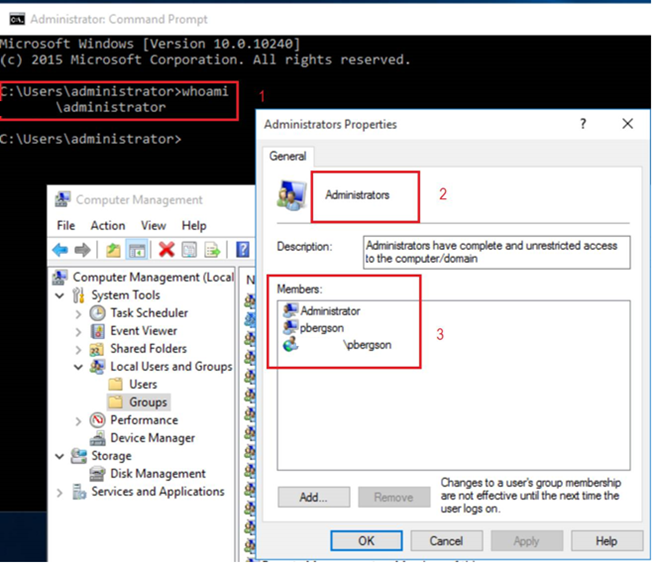This screenshot has height=563, width=654.
Task: Click the Back arrow in Computer Management toolbar
Action: [60, 250]
